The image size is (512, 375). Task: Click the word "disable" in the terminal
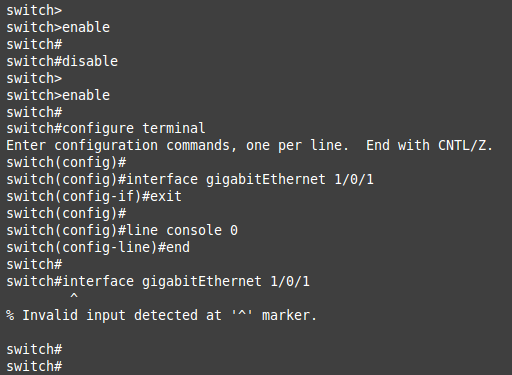point(90,61)
